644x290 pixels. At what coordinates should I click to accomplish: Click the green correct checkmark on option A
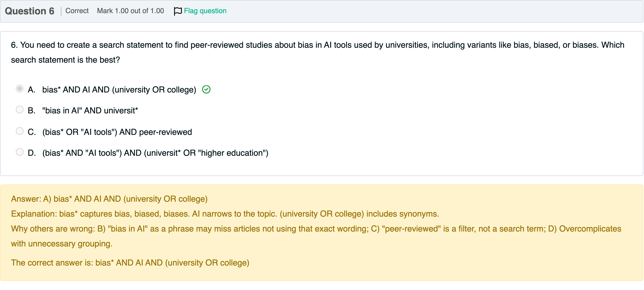pos(206,89)
